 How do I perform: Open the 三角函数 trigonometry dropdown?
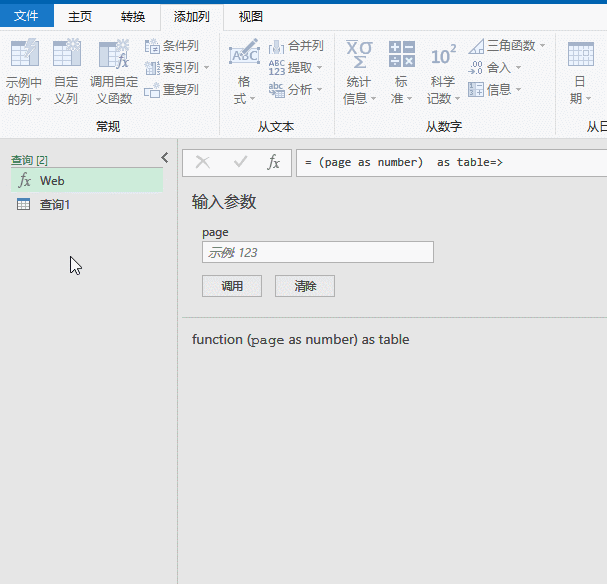coord(543,46)
